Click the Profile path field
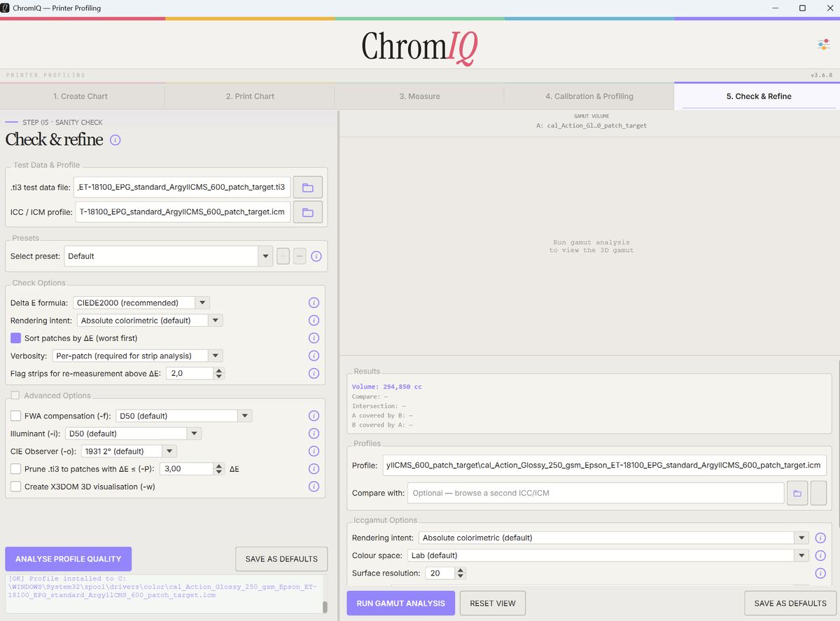Viewport: 840px width, 621px height. [x=604, y=466]
